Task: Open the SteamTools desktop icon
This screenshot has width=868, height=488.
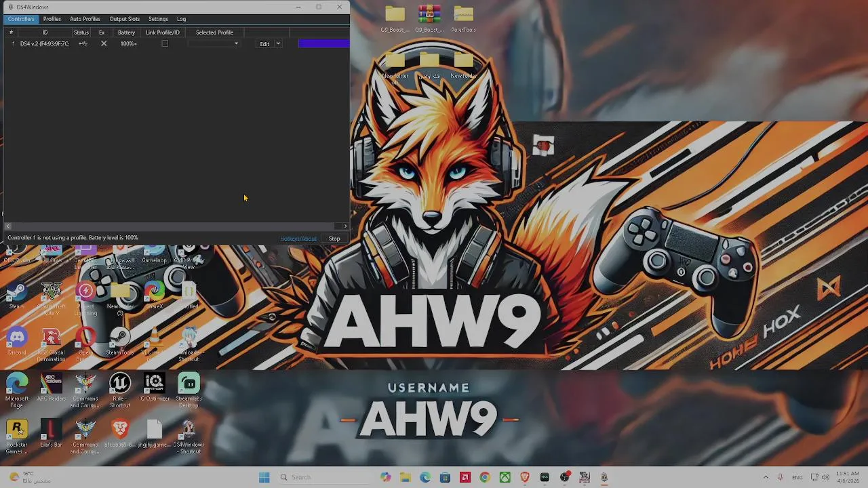Action: tap(120, 342)
